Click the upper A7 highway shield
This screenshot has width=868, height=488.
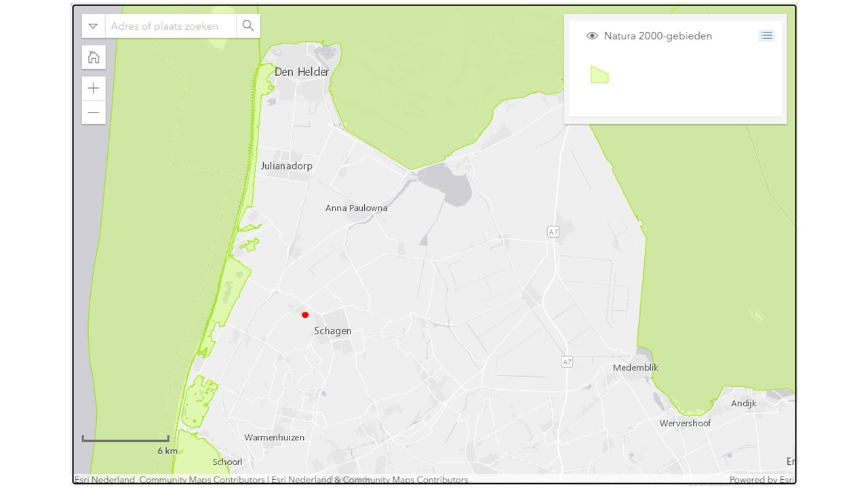[553, 232]
